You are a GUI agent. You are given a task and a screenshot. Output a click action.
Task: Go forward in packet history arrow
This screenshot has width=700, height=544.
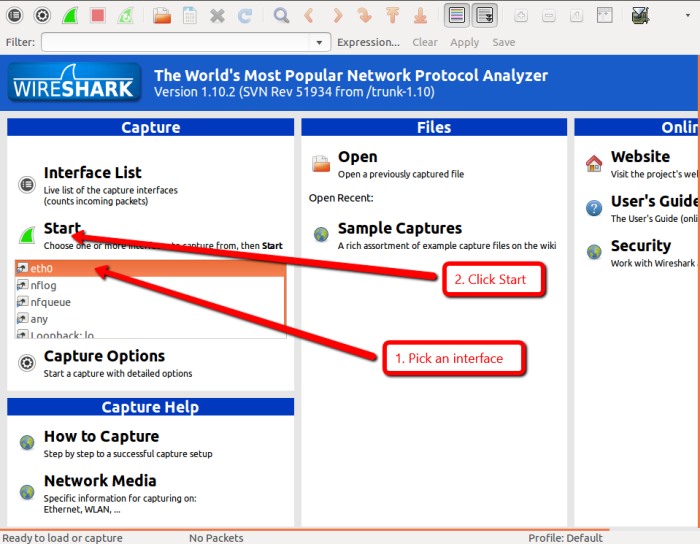click(x=337, y=16)
